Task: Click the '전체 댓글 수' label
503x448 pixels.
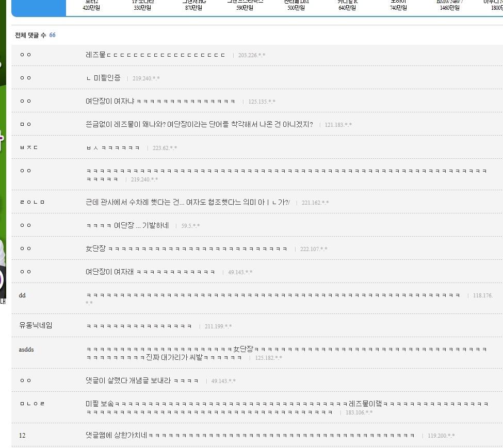Action: pyautogui.click(x=30, y=35)
